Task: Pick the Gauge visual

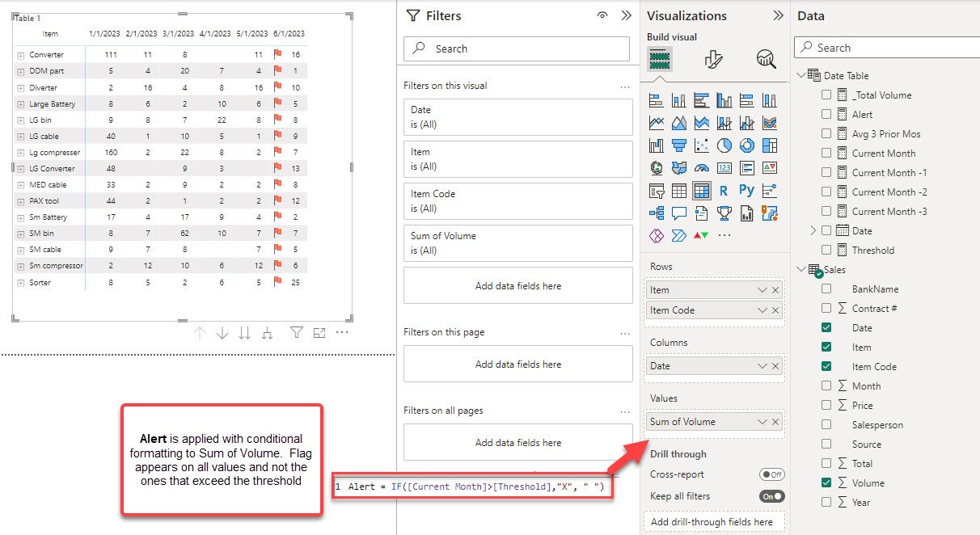Action: click(x=702, y=168)
